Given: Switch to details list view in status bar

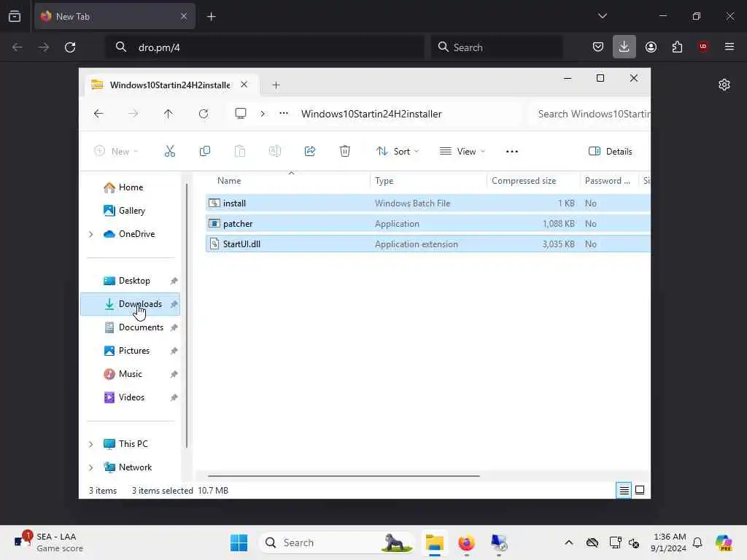Looking at the screenshot, I should [x=624, y=490].
